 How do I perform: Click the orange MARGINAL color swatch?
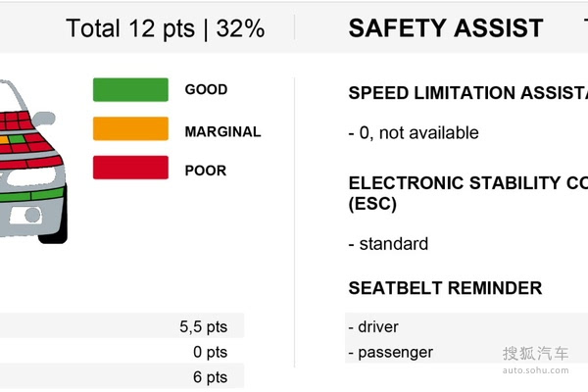[x=130, y=129]
